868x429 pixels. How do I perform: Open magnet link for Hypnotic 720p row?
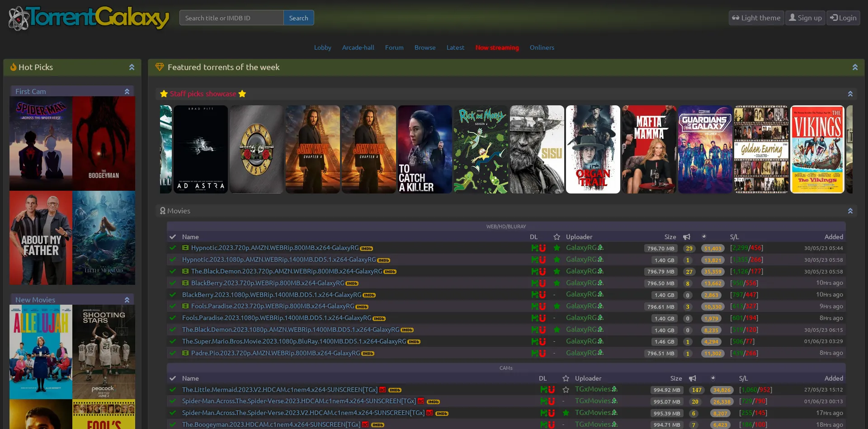tap(542, 248)
